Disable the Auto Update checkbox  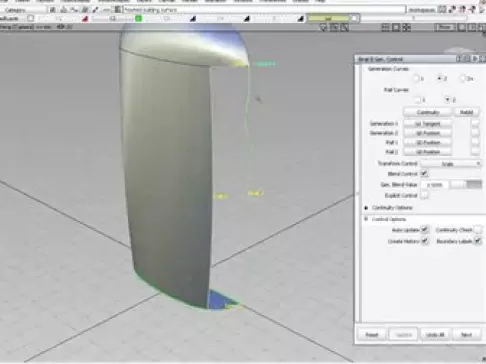[x=424, y=230]
